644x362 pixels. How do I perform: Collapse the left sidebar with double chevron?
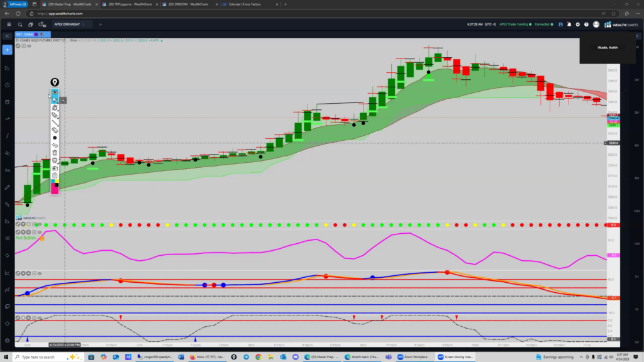pyautogui.click(x=7, y=36)
